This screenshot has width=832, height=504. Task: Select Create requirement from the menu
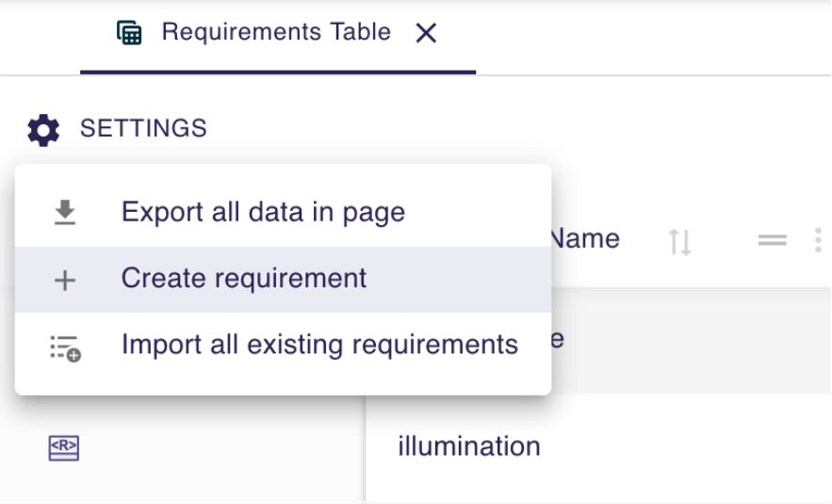coord(244,279)
